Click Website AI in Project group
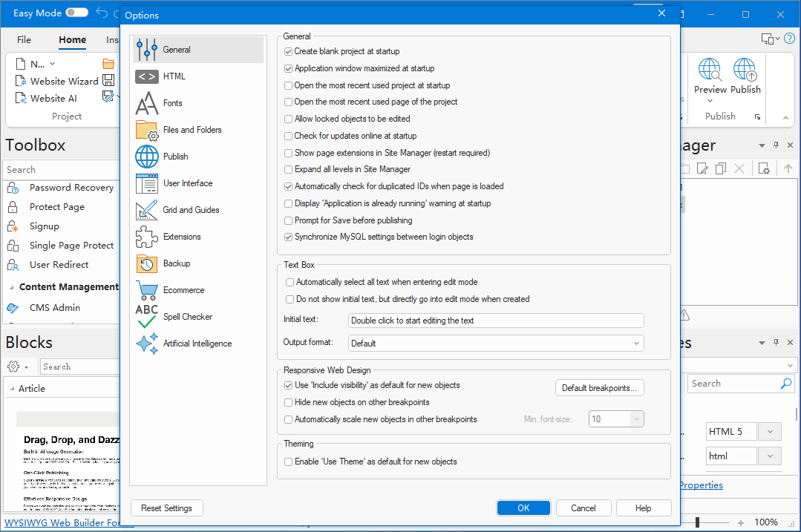 click(47, 99)
